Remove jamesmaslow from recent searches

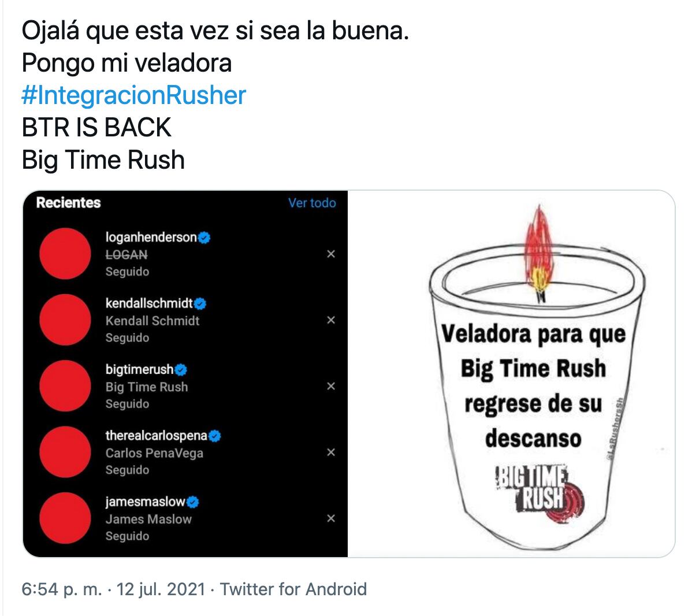[330, 518]
